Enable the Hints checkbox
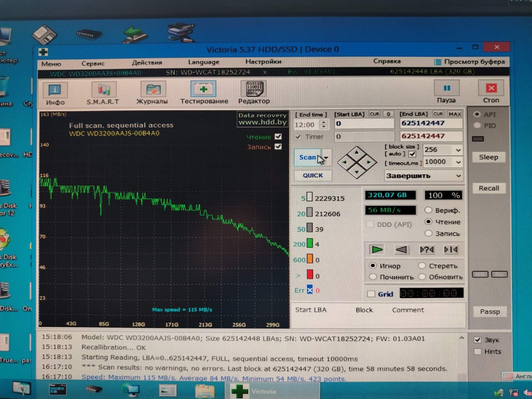 point(478,351)
